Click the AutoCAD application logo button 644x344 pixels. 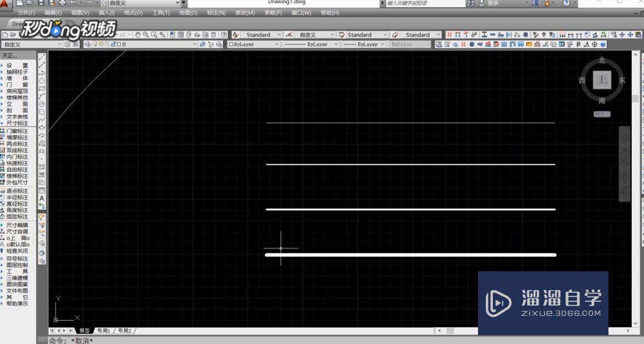5,4
